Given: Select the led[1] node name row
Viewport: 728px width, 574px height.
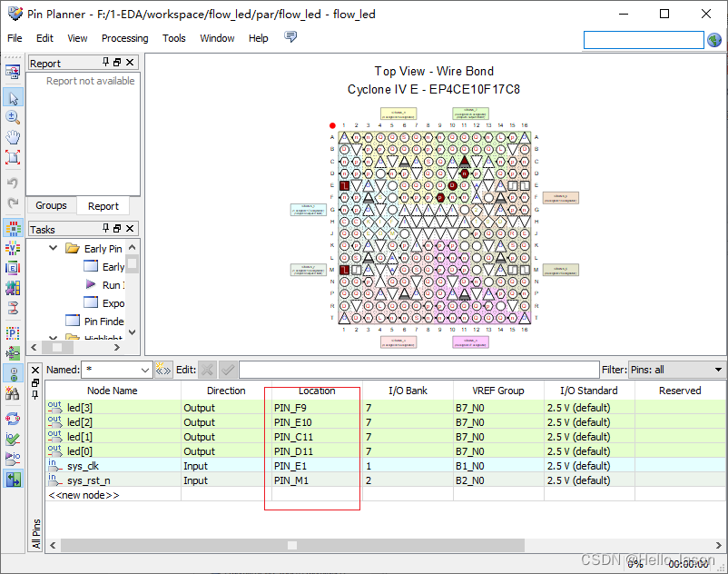Looking at the screenshot, I should (113, 437).
